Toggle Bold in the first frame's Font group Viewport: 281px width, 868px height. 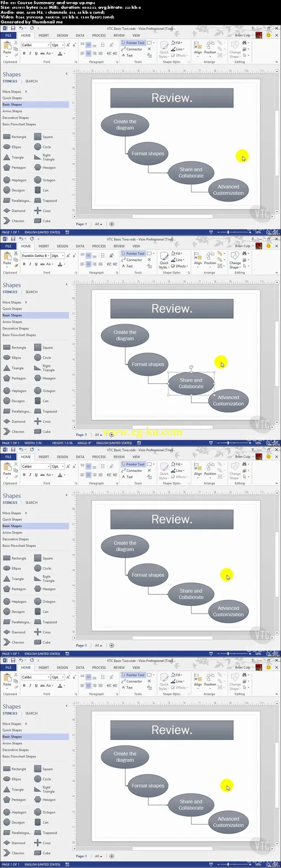24,54
